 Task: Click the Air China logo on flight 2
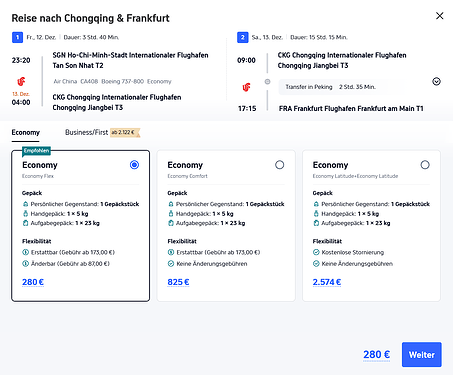(246, 87)
